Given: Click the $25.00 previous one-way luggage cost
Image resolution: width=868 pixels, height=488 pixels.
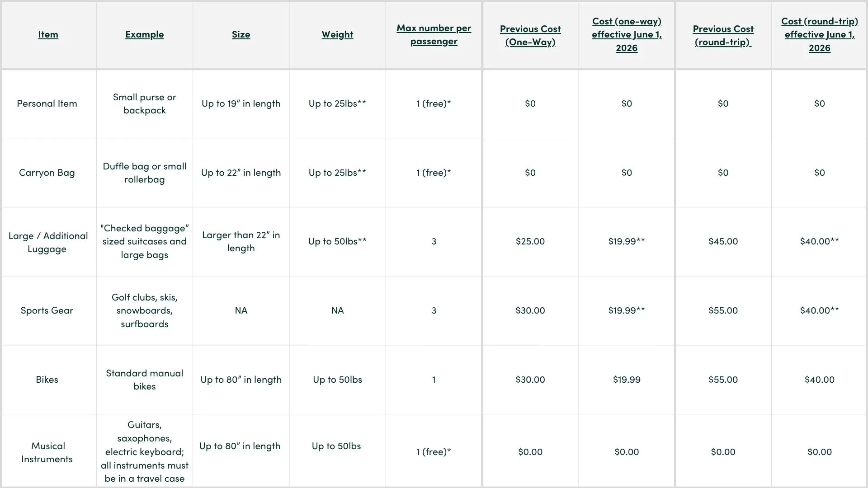Looking at the screenshot, I should point(530,241).
